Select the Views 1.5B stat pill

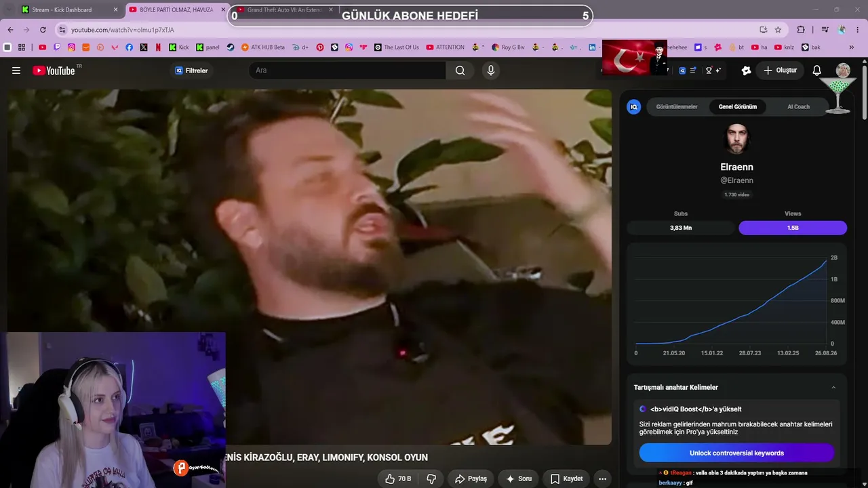pos(793,228)
